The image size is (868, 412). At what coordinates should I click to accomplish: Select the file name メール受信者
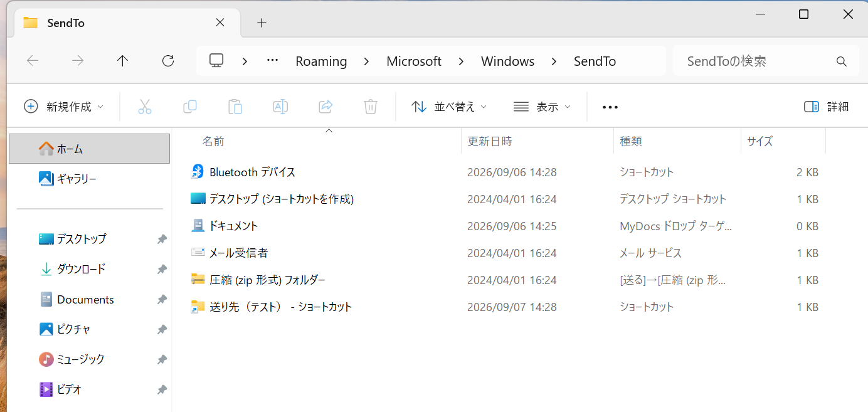[x=238, y=253]
